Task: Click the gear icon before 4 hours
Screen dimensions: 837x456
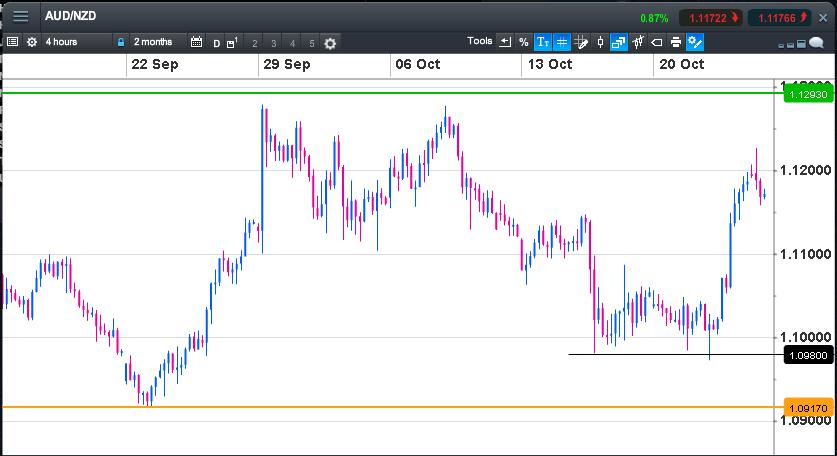Action: tap(32, 42)
